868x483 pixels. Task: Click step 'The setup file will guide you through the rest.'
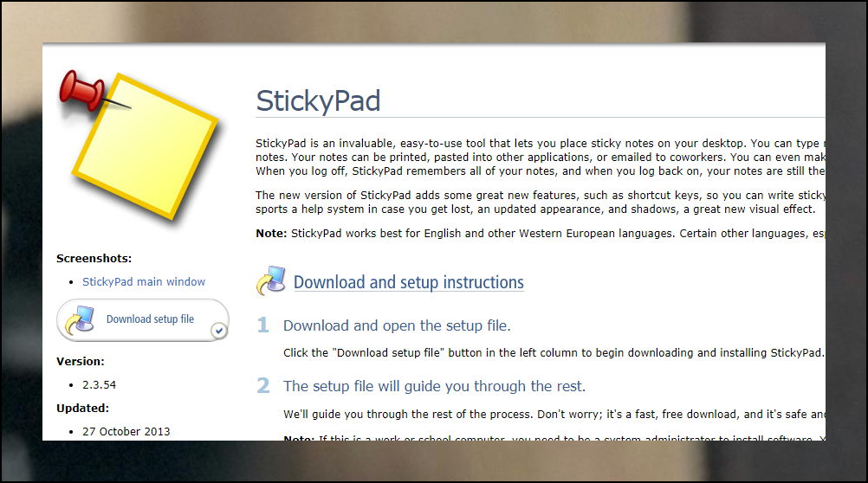435,386
